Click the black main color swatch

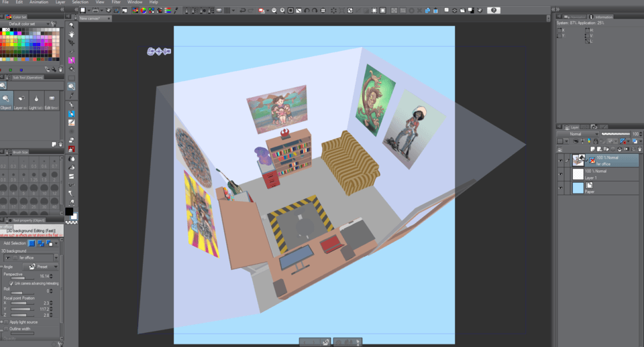click(69, 212)
